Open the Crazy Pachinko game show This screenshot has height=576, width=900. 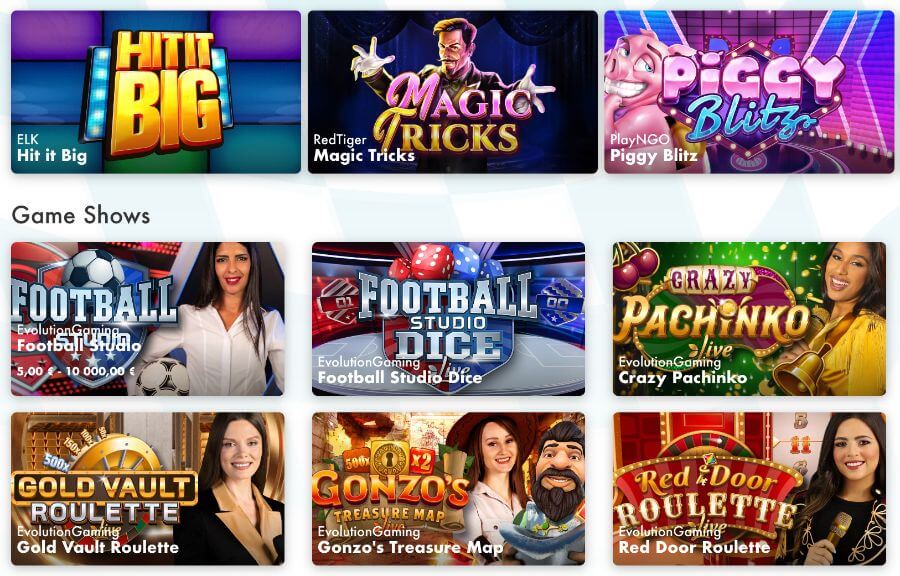coord(749,319)
